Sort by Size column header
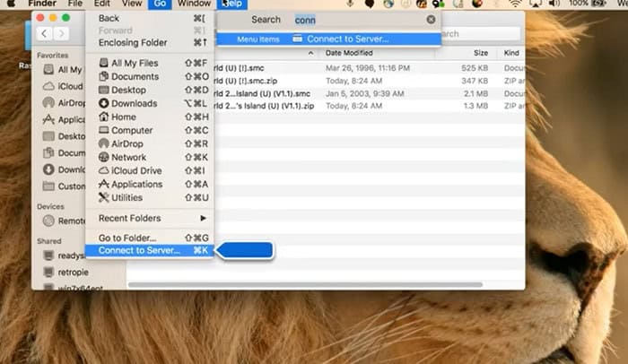This screenshot has width=628, height=364. [x=481, y=53]
